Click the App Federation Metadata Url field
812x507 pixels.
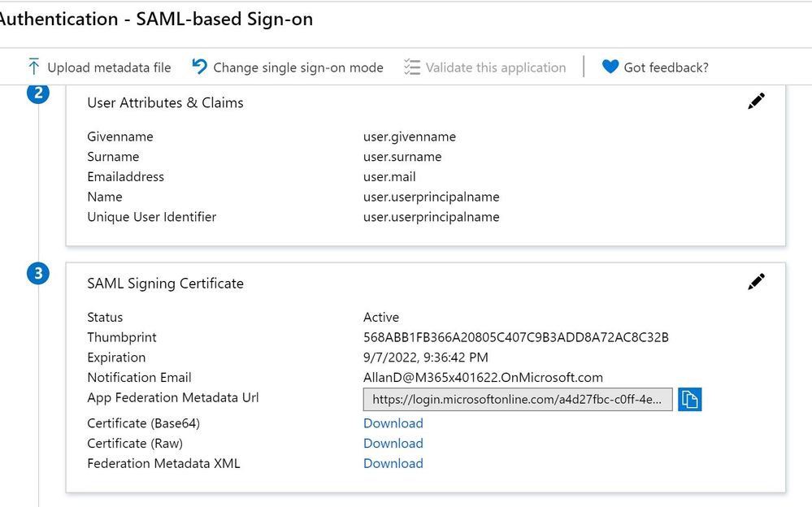pyautogui.click(x=518, y=399)
